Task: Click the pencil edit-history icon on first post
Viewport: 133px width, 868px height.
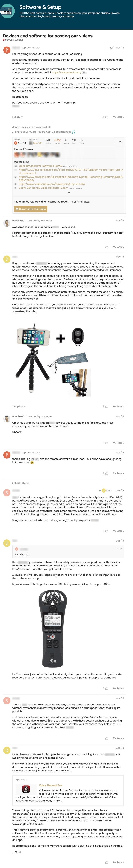Action: (x=112, y=47)
